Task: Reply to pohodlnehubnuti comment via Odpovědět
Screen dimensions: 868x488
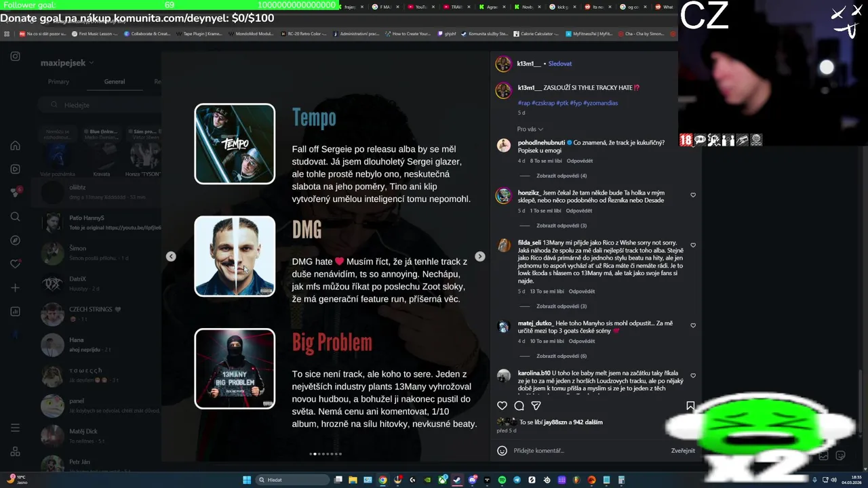Action: click(579, 161)
